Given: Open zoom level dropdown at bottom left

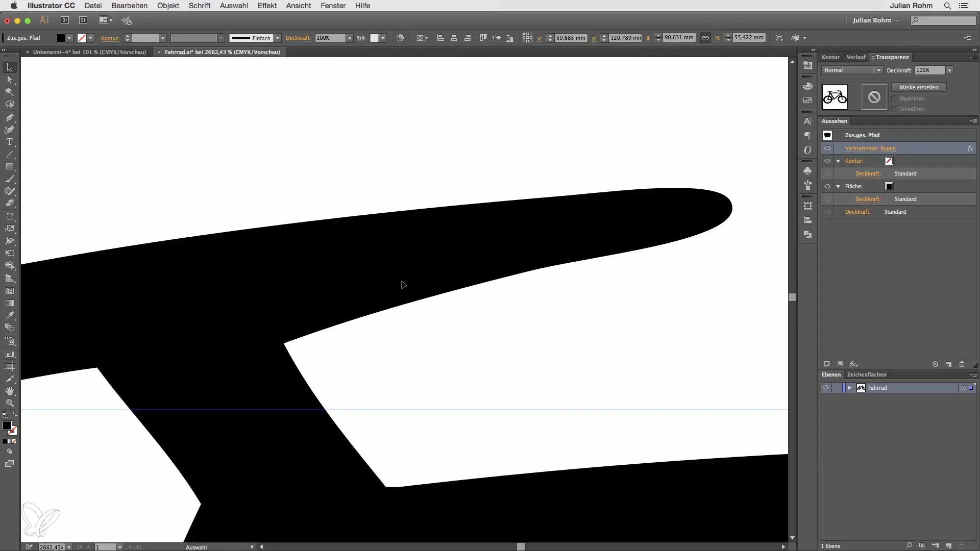Looking at the screenshot, I should tap(69, 547).
